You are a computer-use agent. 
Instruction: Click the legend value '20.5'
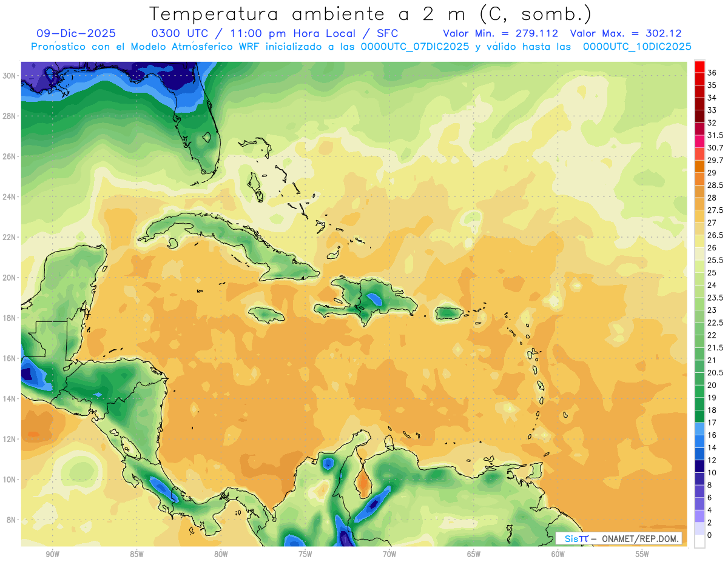[715, 372]
